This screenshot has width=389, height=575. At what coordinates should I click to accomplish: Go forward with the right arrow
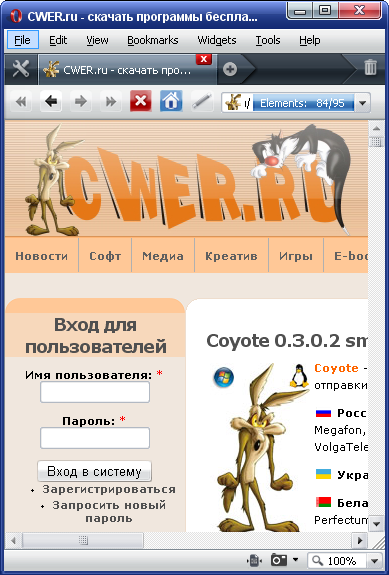coord(80,102)
